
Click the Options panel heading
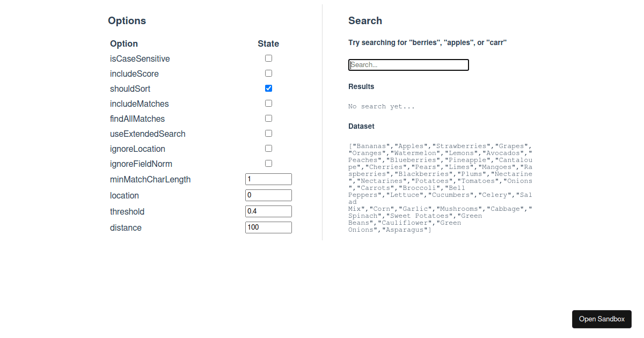click(x=127, y=21)
